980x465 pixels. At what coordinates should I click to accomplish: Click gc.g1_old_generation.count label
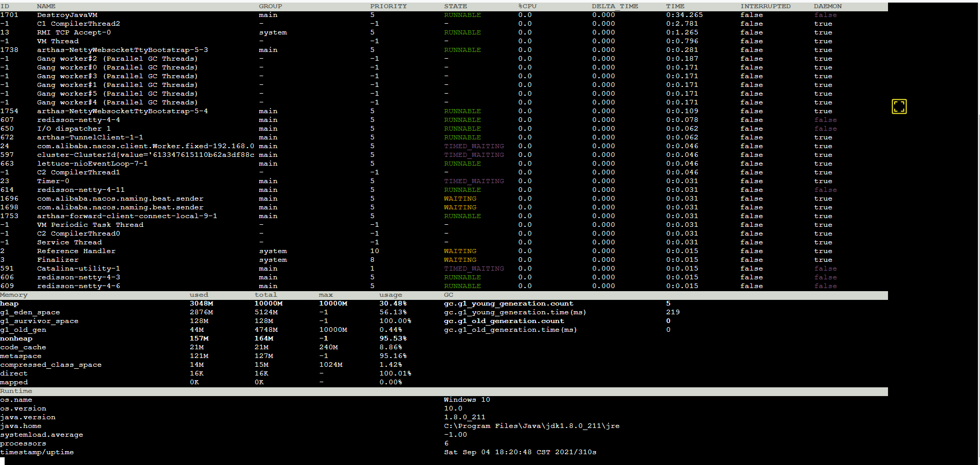(504, 321)
